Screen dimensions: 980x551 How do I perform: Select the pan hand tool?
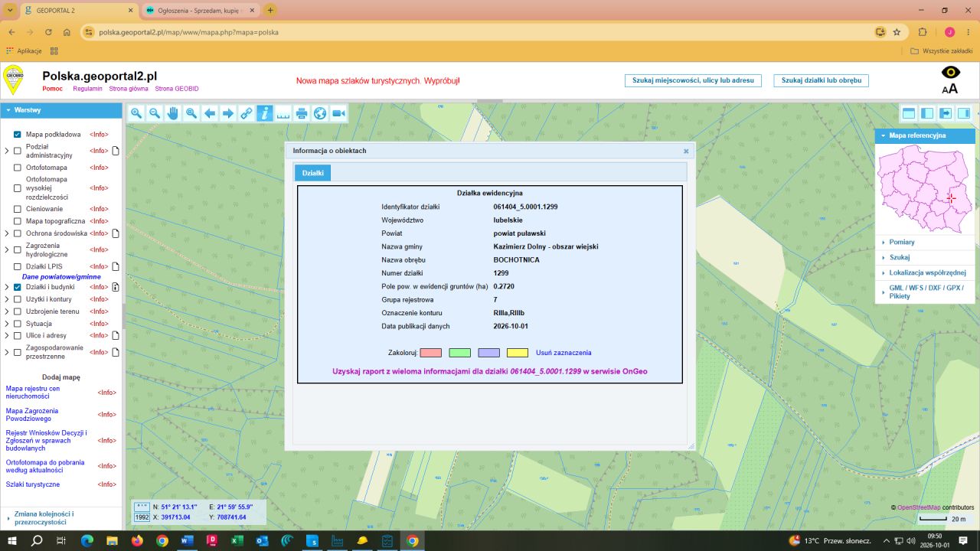tap(173, 113)
